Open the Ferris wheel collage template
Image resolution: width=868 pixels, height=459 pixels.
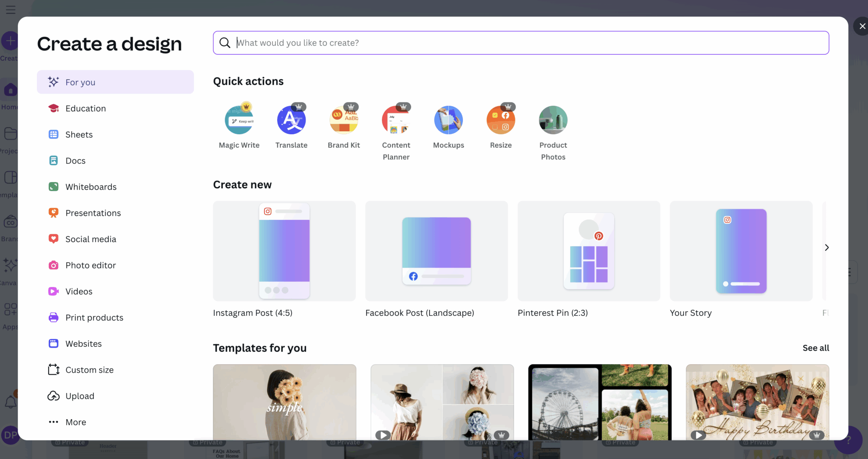point(600,402)
